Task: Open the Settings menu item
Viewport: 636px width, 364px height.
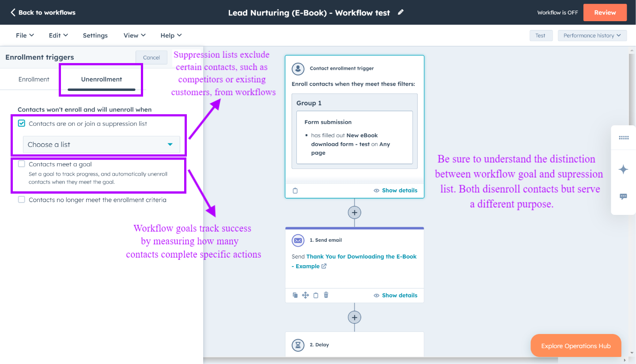Action: coord(95,35)
